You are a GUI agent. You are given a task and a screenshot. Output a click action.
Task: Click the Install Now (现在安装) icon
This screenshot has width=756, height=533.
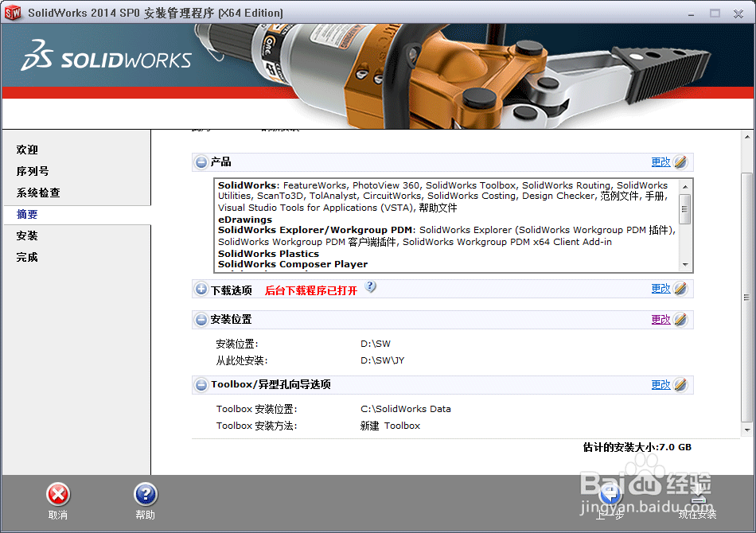click(x=699, y=493)
